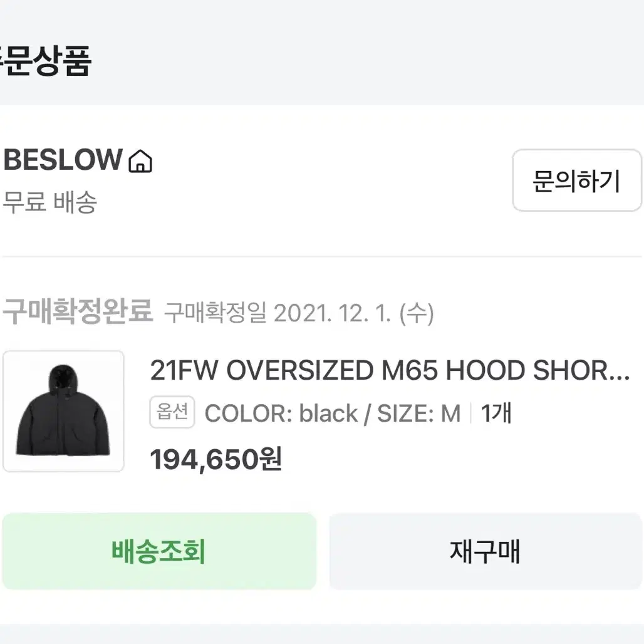Select the SIZE: M option text
Viewport: 644px width, 644px height.
tap(419, 413)
